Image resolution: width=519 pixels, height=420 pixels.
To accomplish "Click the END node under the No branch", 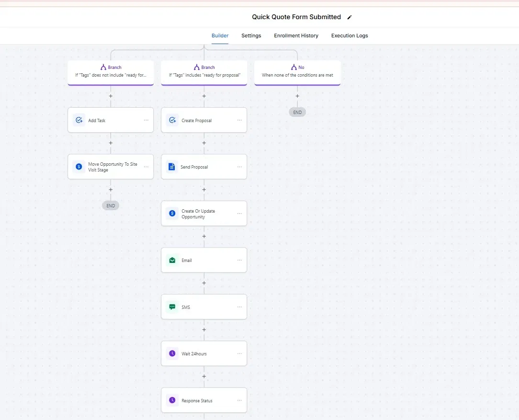I will click(x=297, y=112).
